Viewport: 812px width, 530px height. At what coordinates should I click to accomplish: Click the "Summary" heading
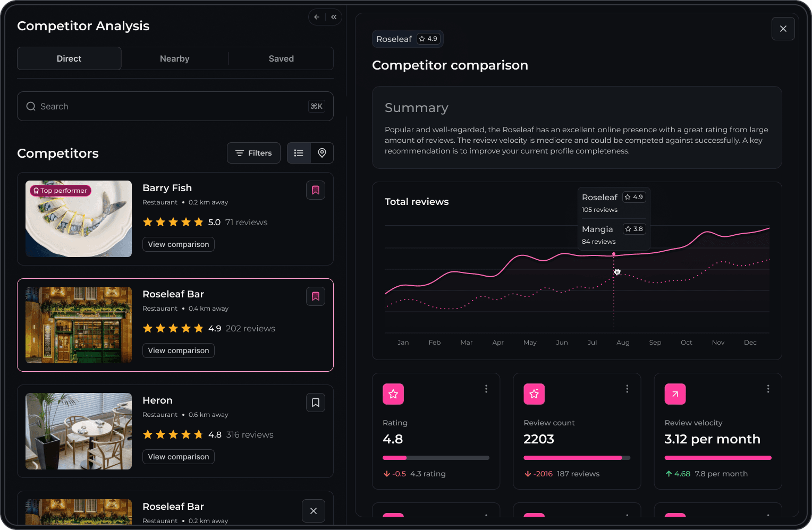(x=417, y=108)
